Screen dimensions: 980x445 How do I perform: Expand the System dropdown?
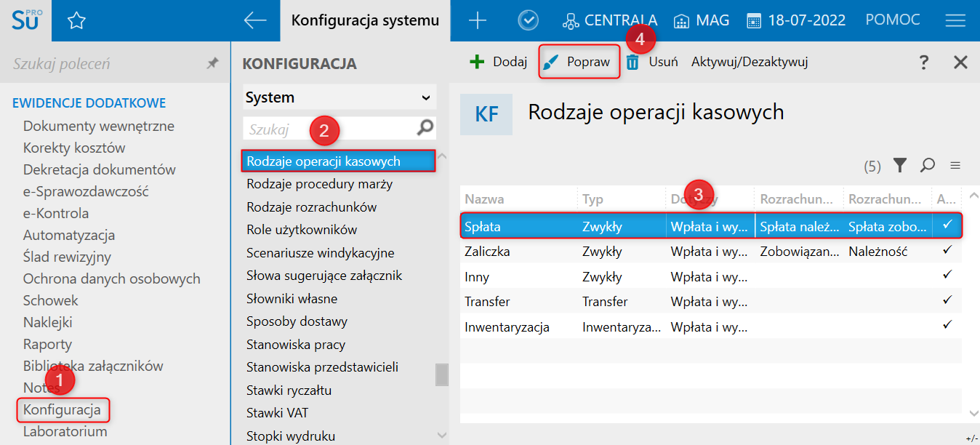pyautogui.click(x=425, y=97)
